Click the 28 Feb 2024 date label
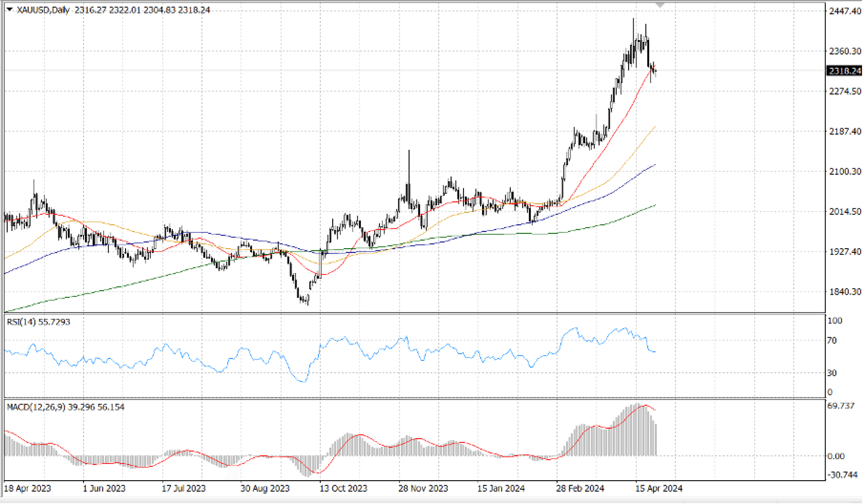The width and height of the screenshot is (863, 504). pos(580,488)
